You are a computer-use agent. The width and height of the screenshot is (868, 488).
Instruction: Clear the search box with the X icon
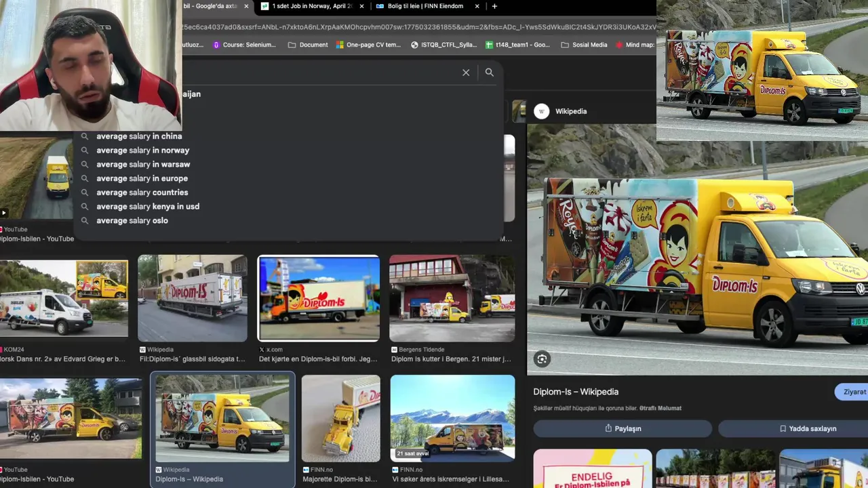click(x=466, y=73)
